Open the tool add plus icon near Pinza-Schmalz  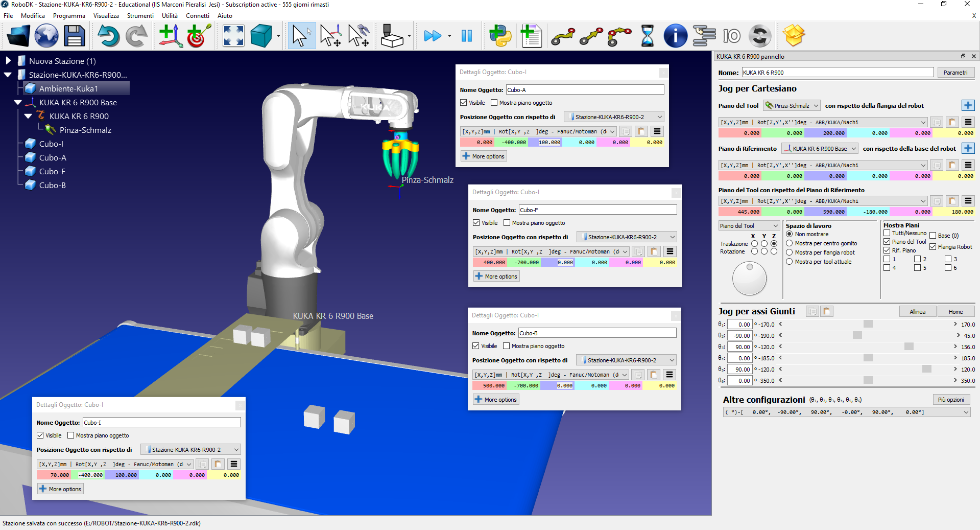pos(968,105)
